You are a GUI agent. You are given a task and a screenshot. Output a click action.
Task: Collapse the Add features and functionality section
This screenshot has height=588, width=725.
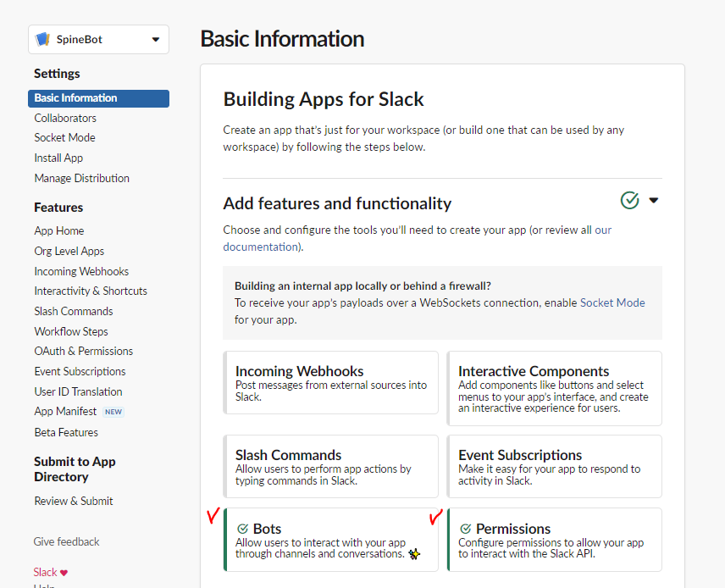(x=653, y=200)
